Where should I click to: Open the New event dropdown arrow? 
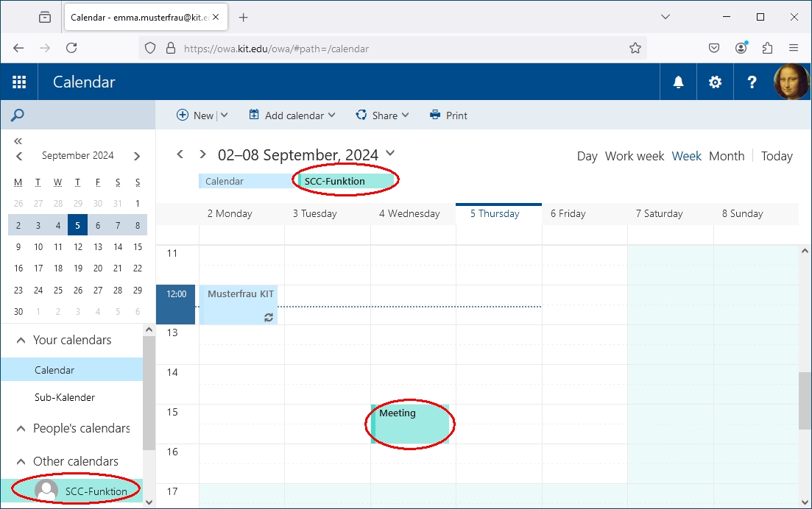(x=225, y=115)
